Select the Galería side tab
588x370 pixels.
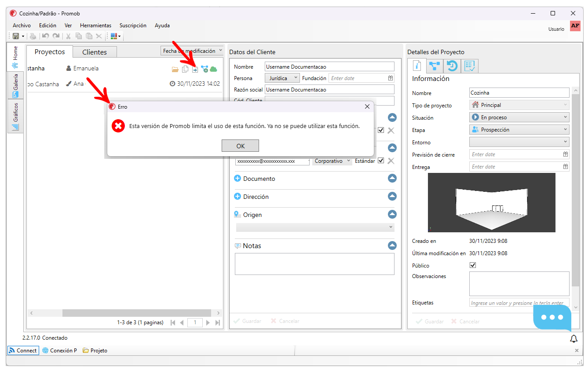15,86
